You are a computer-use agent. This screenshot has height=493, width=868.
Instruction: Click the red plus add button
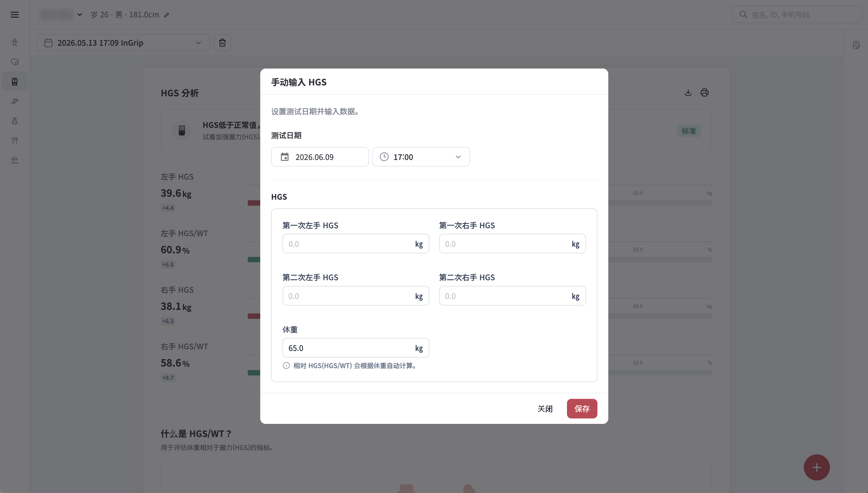tap(817, 467)
